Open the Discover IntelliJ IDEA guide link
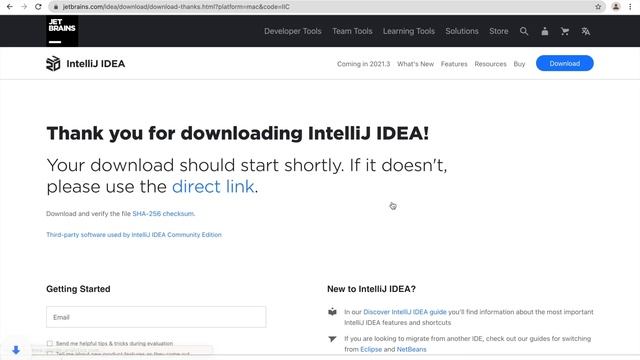Image resolution: width=640 pixels, height=360 pixels. click(x=405, y=312)
